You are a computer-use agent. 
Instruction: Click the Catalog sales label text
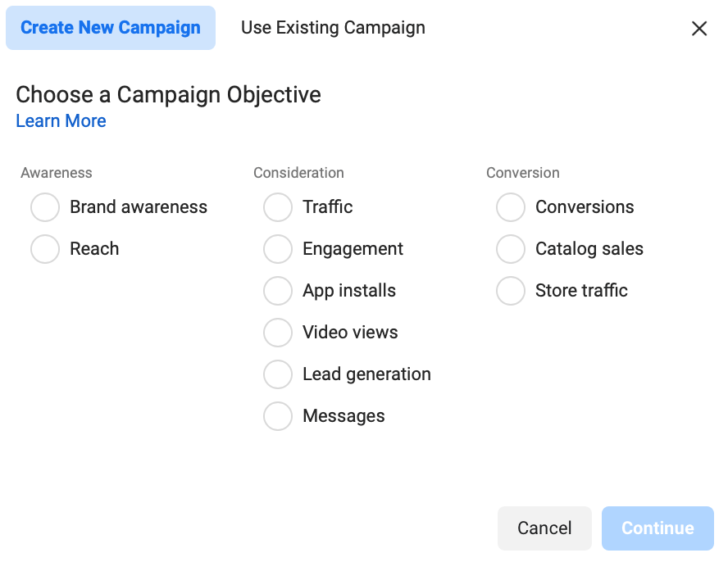pos(589,249)
